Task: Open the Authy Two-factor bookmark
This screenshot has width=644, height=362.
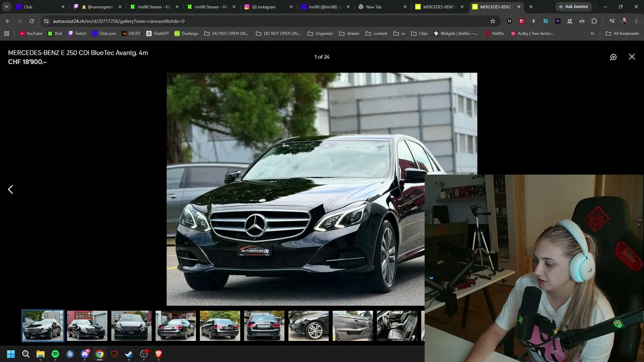Action: [x=532, y=34]
